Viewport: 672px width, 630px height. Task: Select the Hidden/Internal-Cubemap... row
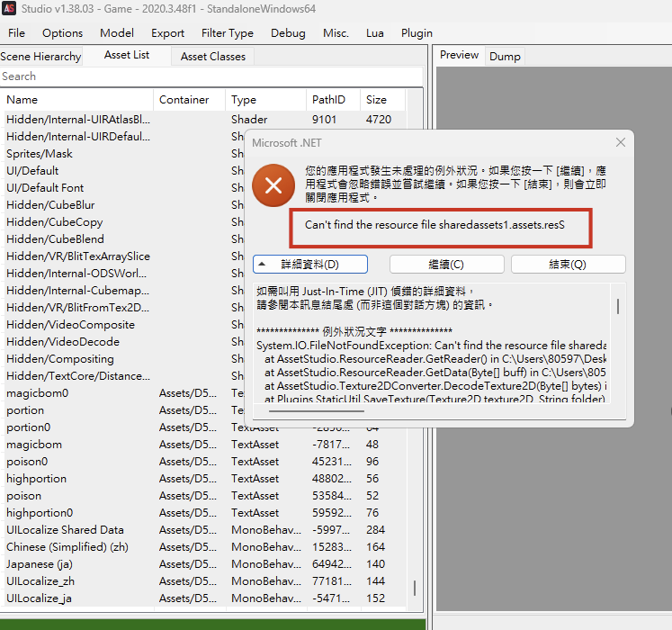pos(124,291)
